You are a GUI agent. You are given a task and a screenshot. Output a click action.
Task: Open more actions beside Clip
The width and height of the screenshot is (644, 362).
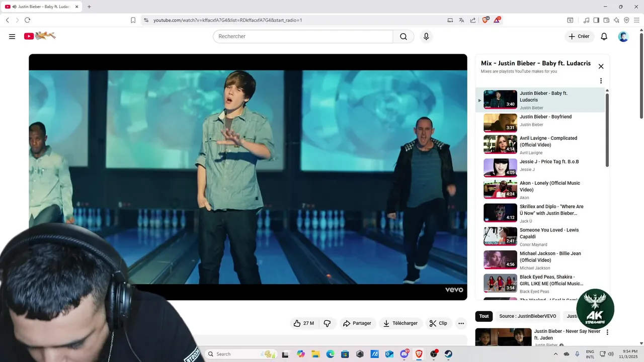point(461,323)
